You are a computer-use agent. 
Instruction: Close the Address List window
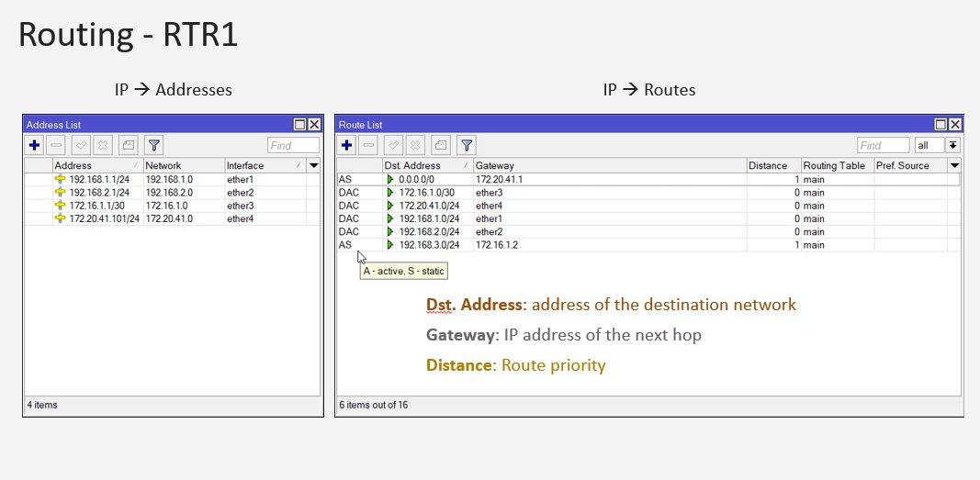click(x=314, y=125)
